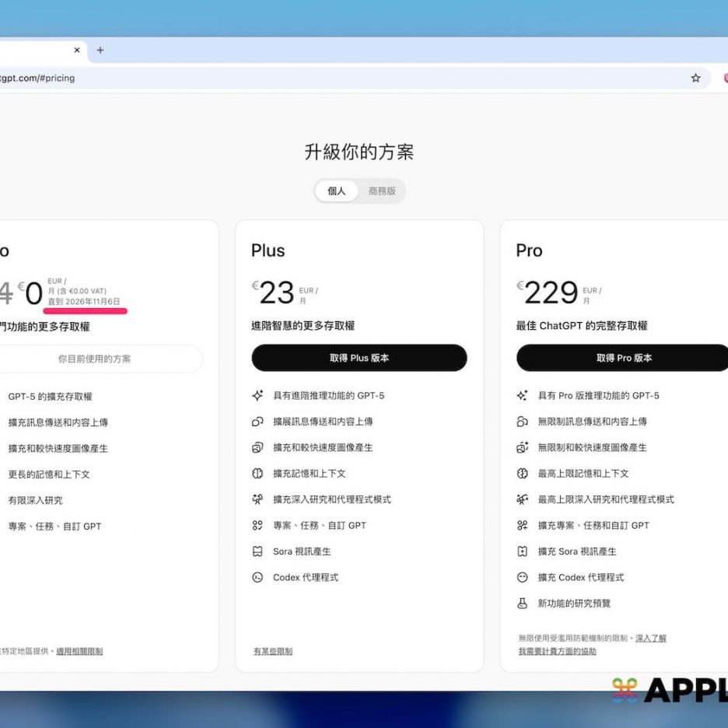Open a new browser tab with plus
The width and height of the screenshot is (728, 728).
100,51
